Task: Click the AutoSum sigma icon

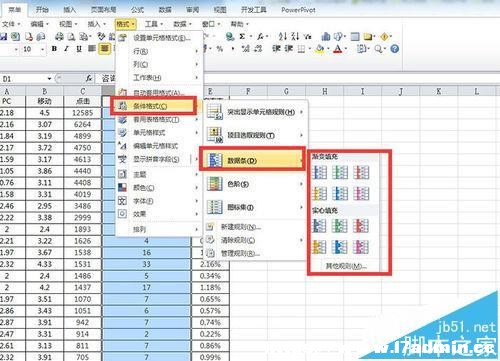Action: 242,36
